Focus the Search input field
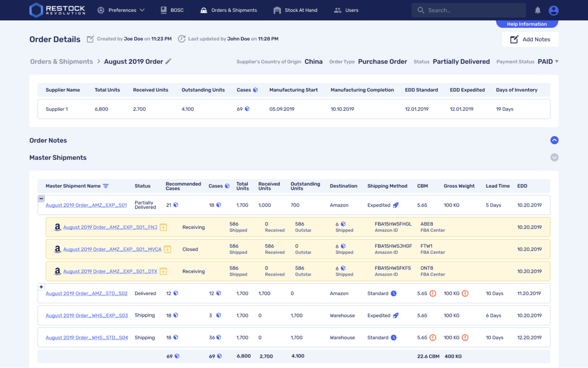 click(x=469, y=10)
